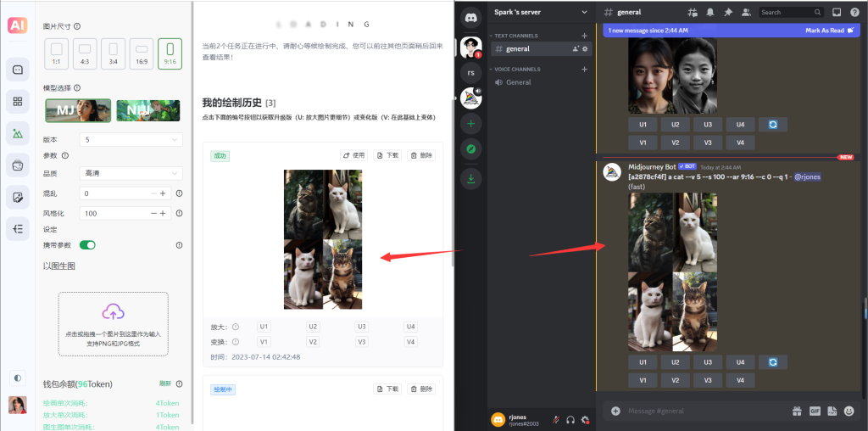The width and height of the screenshot is (868, 431).
Task: Join the General voice channel
Action: (x=518, y=82)
